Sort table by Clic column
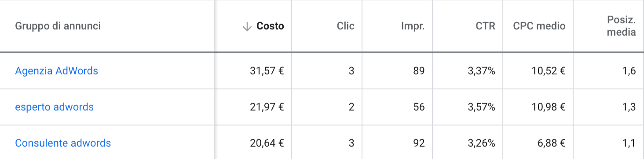 346,26
